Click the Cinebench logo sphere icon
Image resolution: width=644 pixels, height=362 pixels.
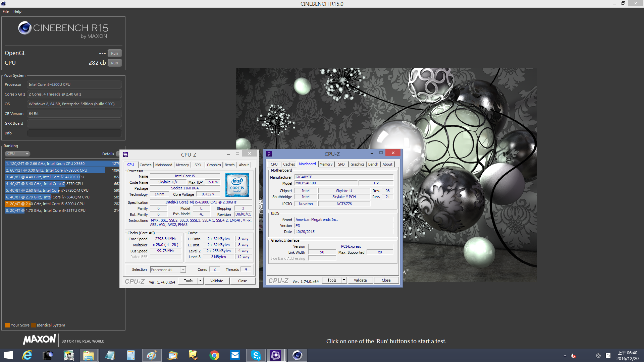coord(25,28)
